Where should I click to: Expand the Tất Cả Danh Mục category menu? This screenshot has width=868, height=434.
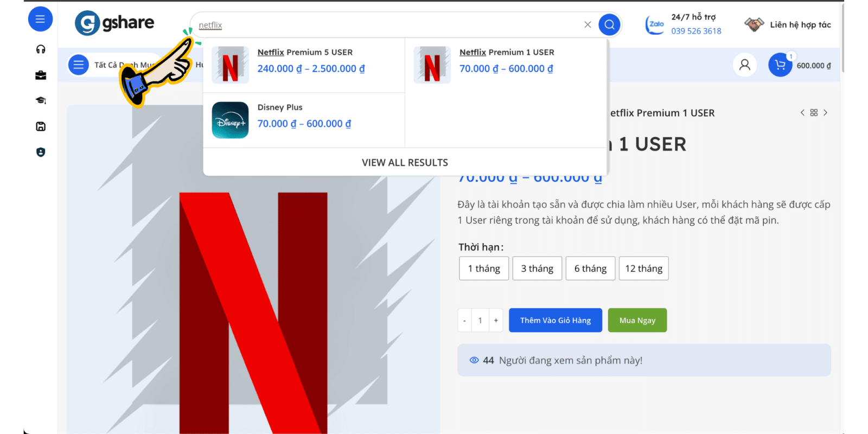114,65
